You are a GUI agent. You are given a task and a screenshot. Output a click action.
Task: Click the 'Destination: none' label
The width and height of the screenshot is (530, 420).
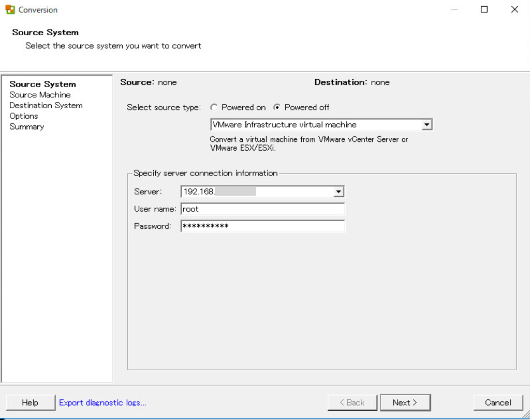pyautogui.click(x=352, y=82)
